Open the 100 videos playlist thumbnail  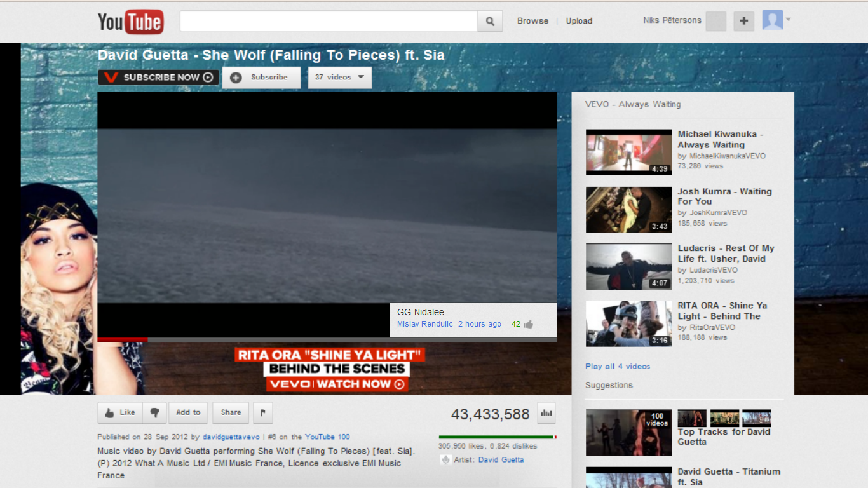pyautogui.click(x=628, y=433)
